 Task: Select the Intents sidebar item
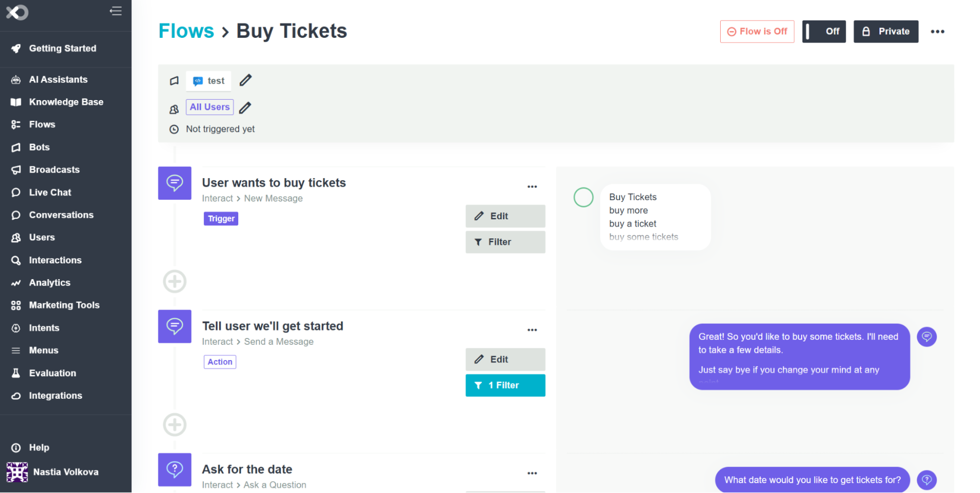click(x=44, y=328)
